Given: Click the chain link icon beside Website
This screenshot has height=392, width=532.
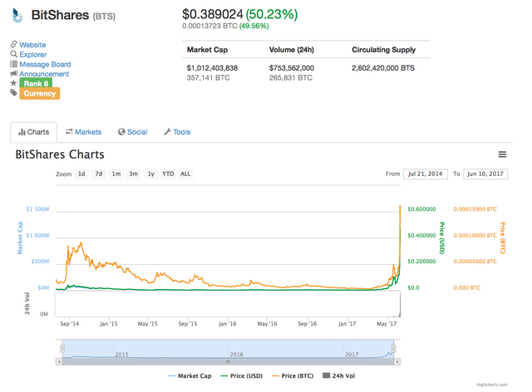Looking at the screenshot, I should (13, 44).
